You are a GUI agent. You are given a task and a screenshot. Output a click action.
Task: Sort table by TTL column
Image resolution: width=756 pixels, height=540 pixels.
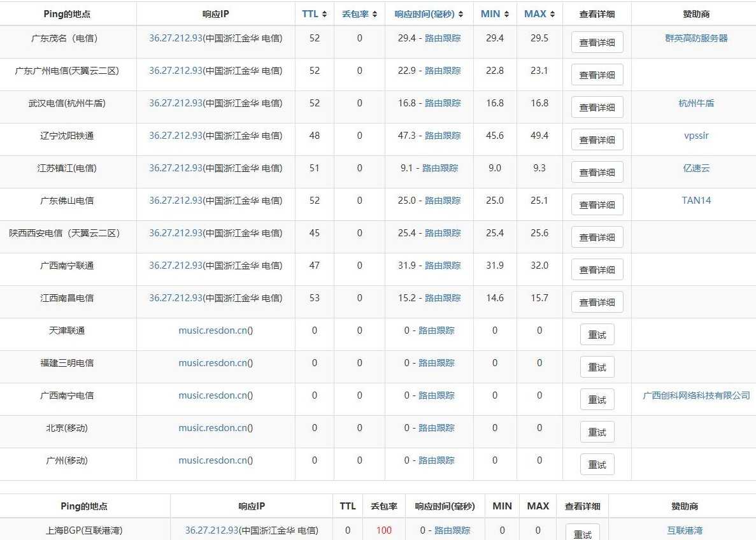point(314,14)
